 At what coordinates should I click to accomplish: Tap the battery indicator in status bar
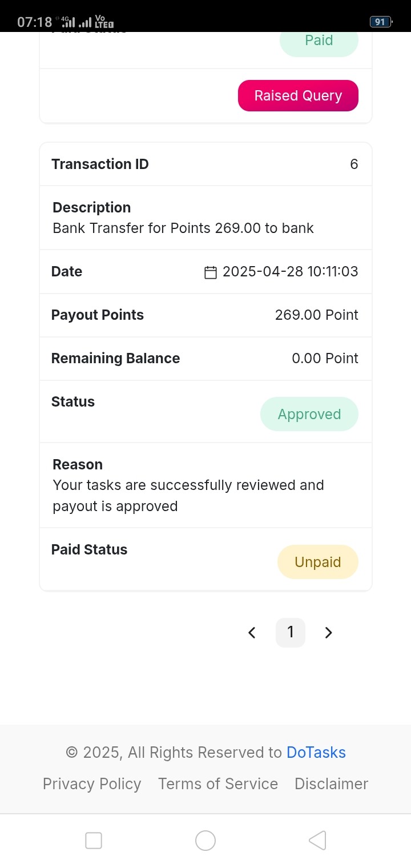pos(381,22)
